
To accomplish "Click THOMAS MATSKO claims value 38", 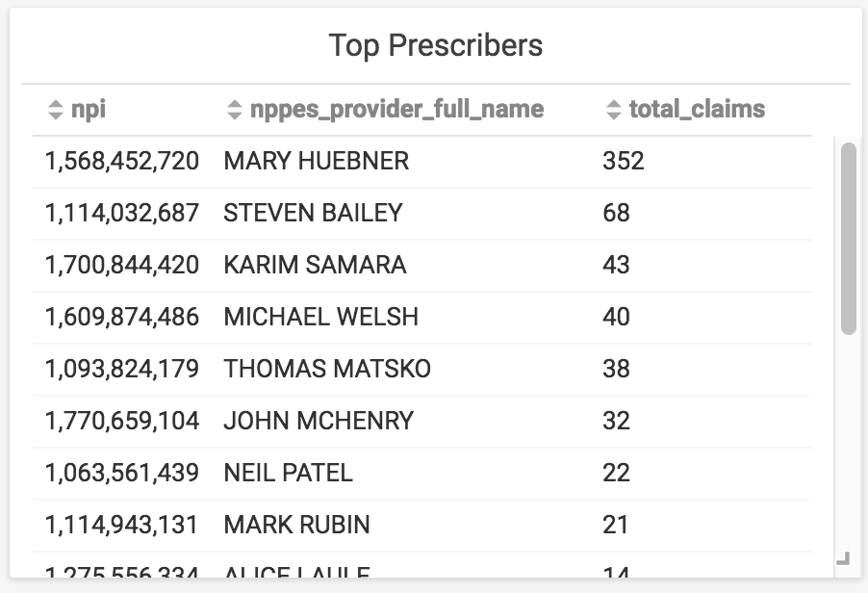I will pyautogui.click(x=616, y=370).
